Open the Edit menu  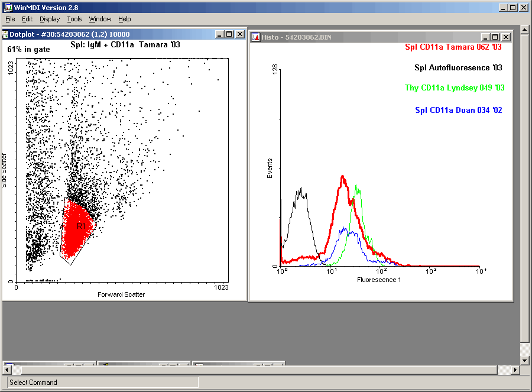click(x=27, y=19)
